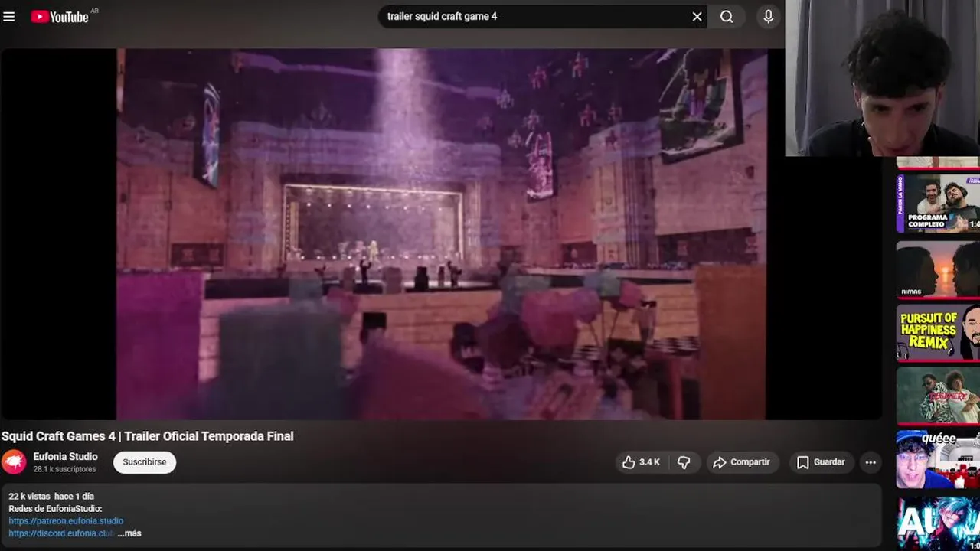The width and height of the screenshot is (980, 551).
Task: Go to the YouTube home logo
Action: click(60, 17)
